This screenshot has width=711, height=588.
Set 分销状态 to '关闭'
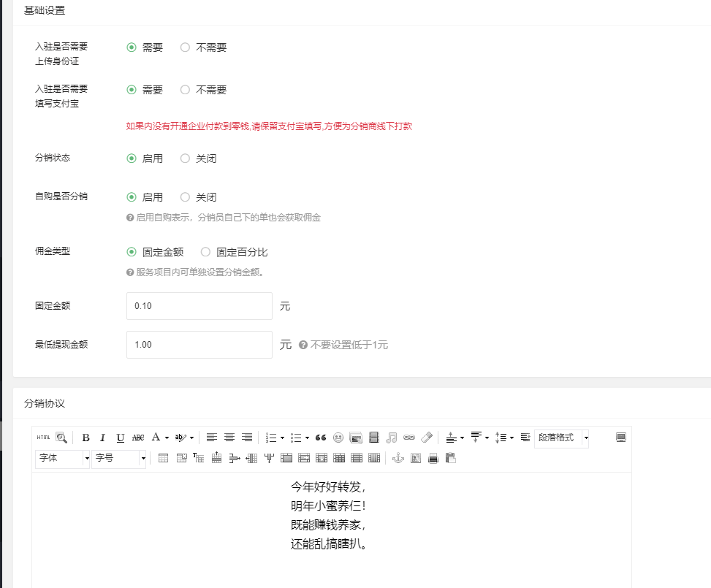[x=185, y=159]
